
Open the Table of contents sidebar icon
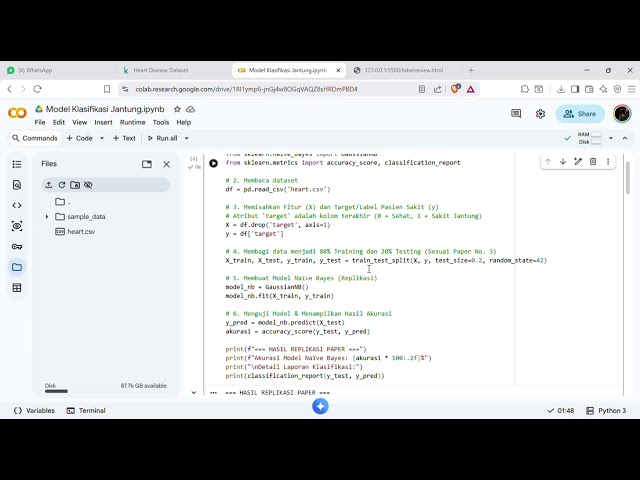click(17, 164)
